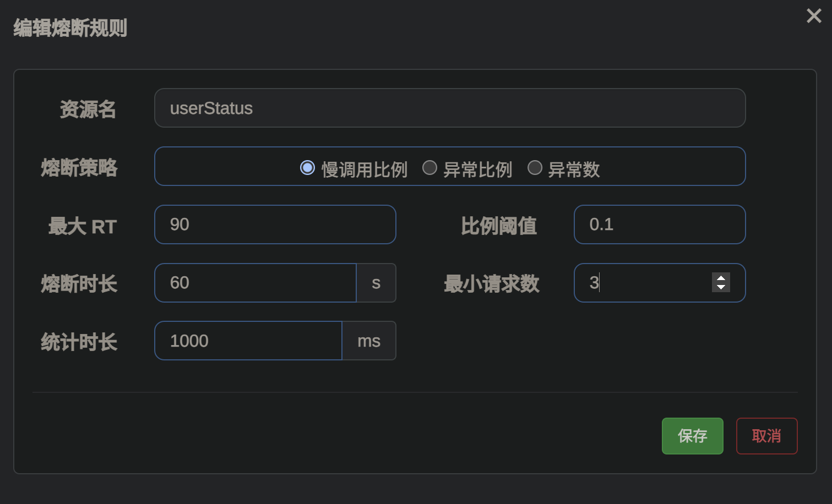Click the "ms" unit suffix of 统计时长

point(369,341)
